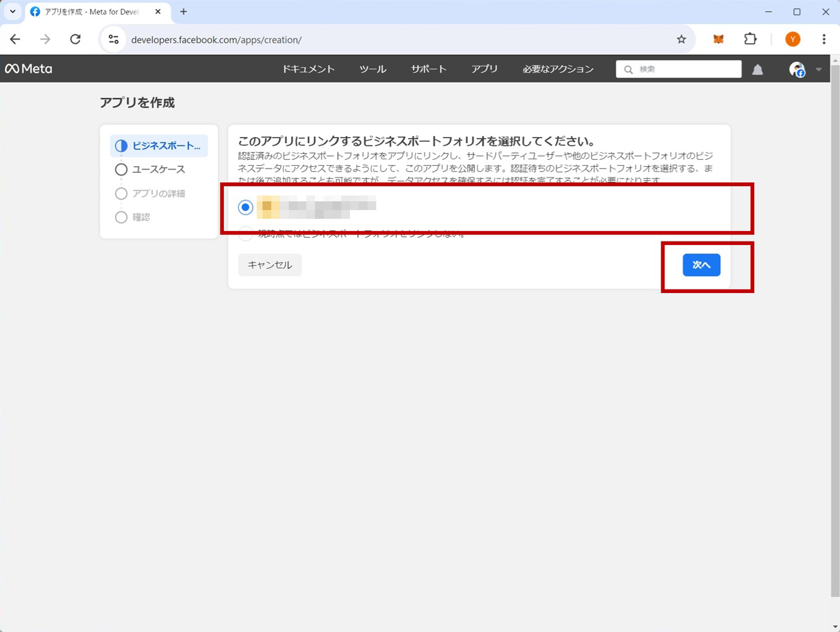Open the Chrome profile Y avatar

pos(792,39)
